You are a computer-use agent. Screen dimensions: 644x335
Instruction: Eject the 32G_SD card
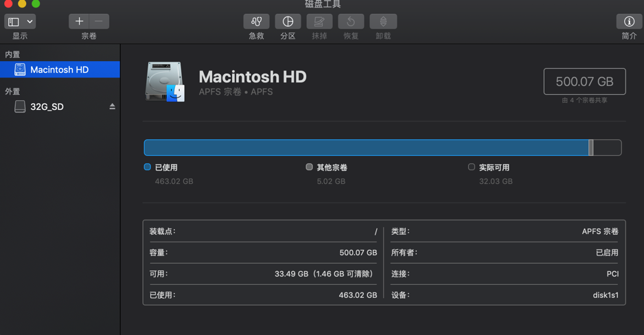coord(112,106)
